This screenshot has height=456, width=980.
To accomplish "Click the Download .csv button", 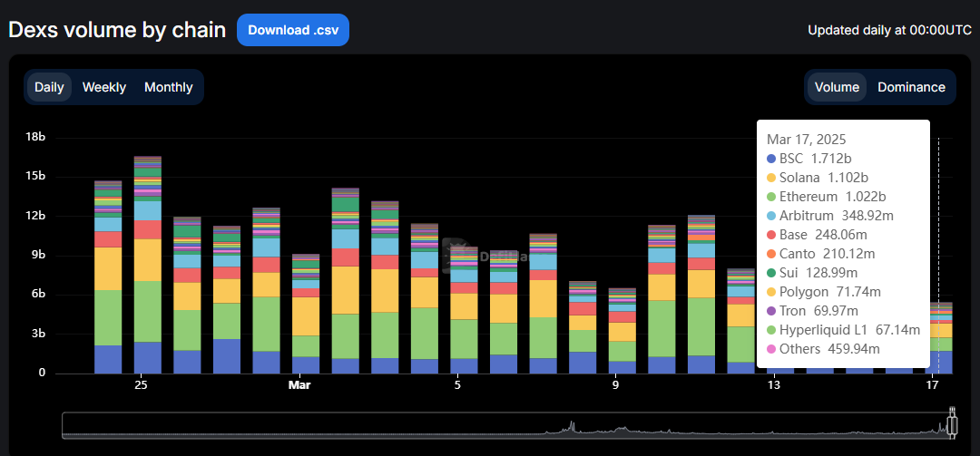I will click(x=292, y=30).
